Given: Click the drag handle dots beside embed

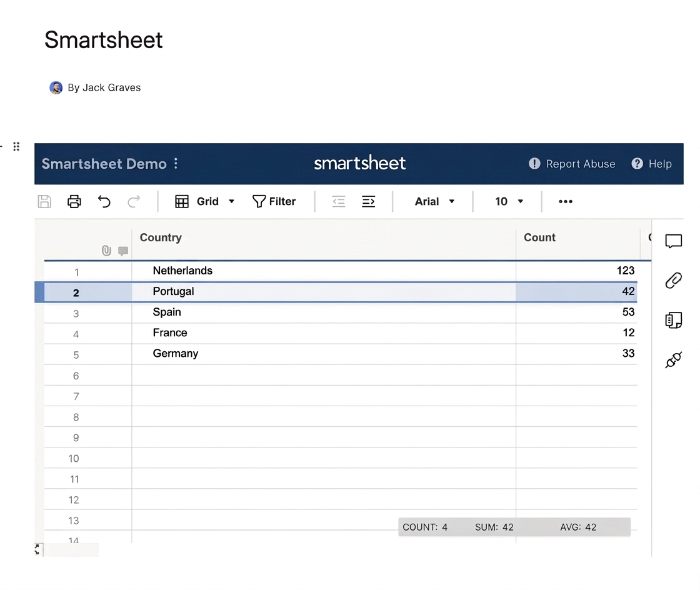Looking at the screenshot, I should [16, 146].
